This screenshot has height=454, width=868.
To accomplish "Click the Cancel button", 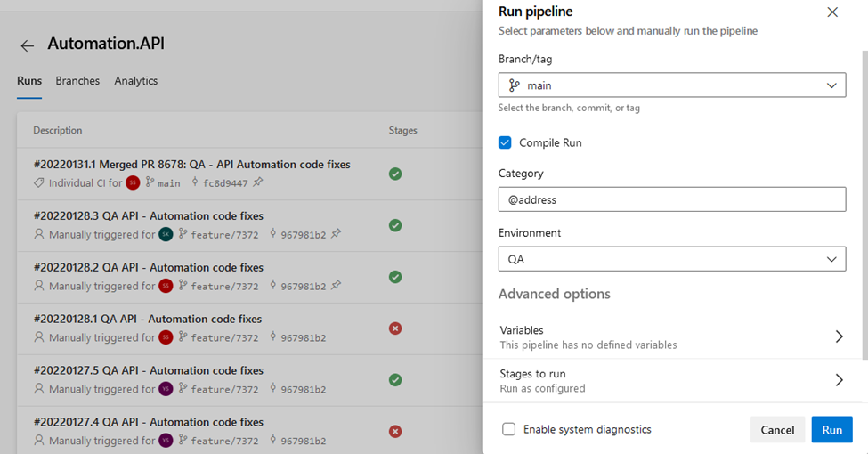I will pos(777,430).
